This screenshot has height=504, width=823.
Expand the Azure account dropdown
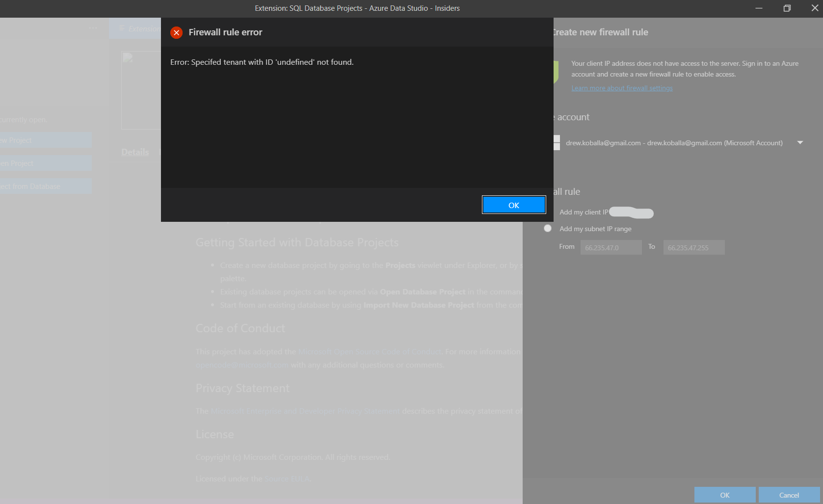click(x=800, y=142)
